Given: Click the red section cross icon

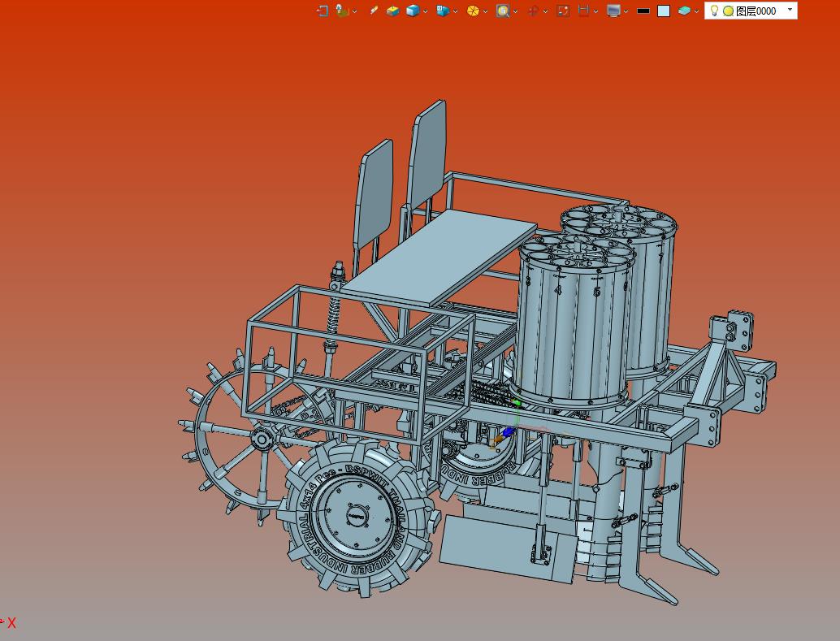Looking at the screenshot, I should click(x=532, y=11).
